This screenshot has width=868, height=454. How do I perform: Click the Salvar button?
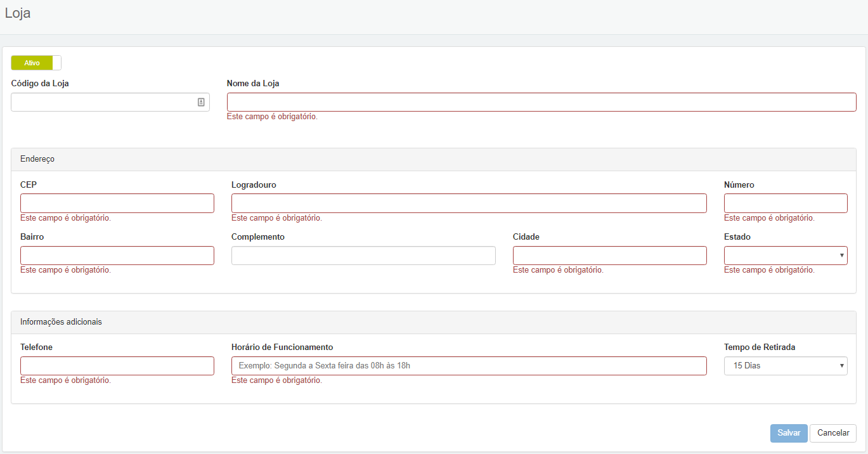(x=789, y=433)
